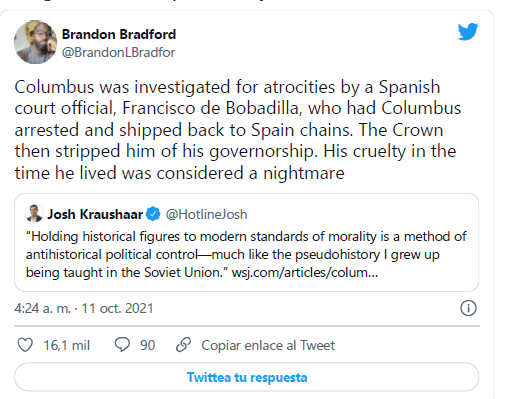Click the Twitter bird logo

(468, 32)
